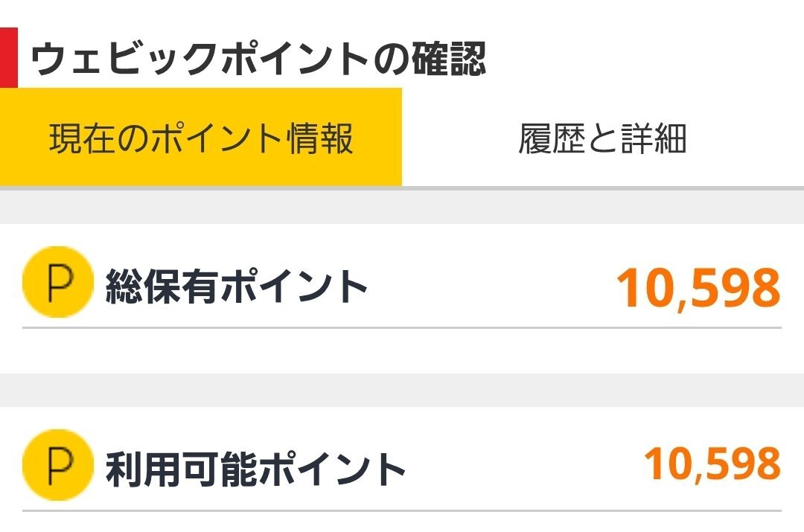The height and width of the screenshot is (532, 804).
Task: Click the gray underline beneath 履歴と詳細 tab
Action: coord(603,188)
